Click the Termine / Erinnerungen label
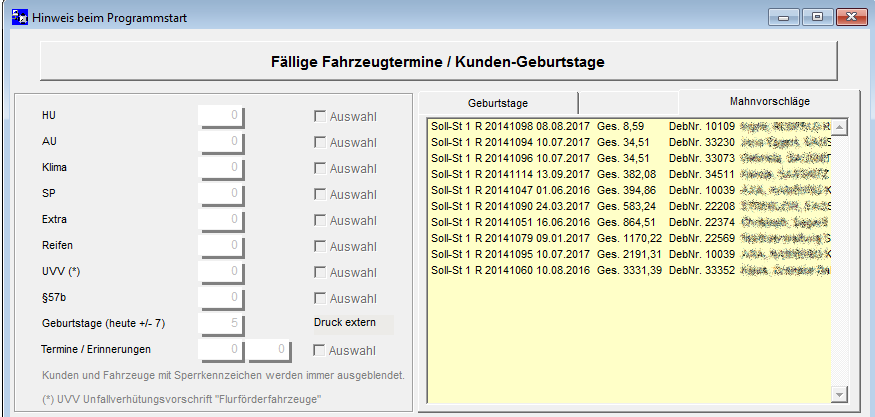The width and height of the screenshot is (875, 417). 96,349
